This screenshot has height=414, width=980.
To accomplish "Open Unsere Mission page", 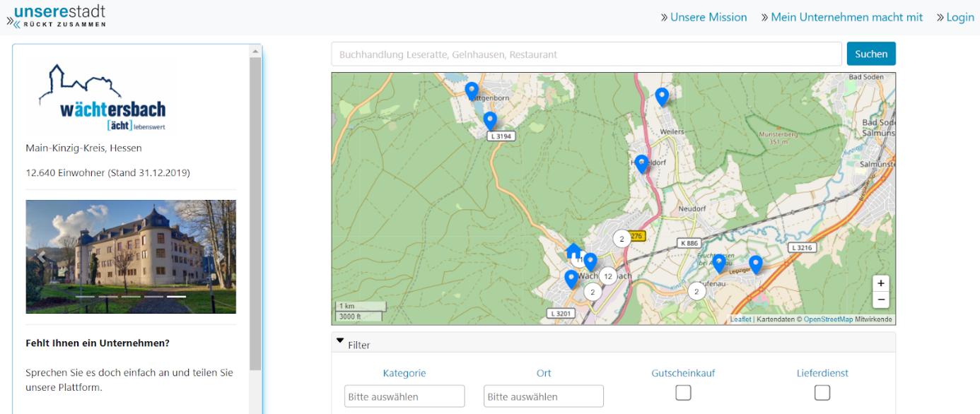I will click(708, 18).
